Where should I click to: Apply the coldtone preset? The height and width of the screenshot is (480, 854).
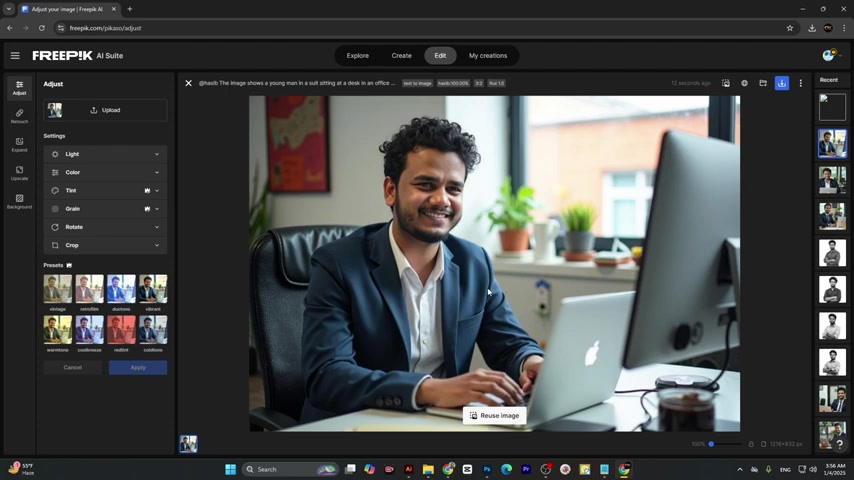click(153, 330)
